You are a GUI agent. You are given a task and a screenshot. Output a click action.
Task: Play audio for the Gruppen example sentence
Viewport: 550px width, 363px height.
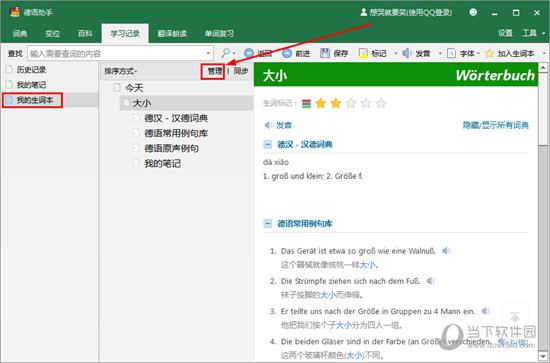coord(485,311)
